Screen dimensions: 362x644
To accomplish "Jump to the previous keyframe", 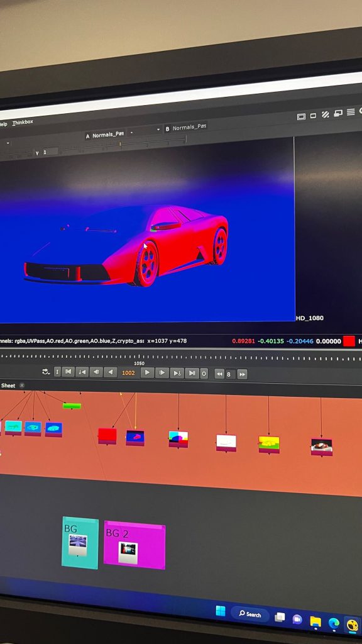I will (x=82, y=372).
